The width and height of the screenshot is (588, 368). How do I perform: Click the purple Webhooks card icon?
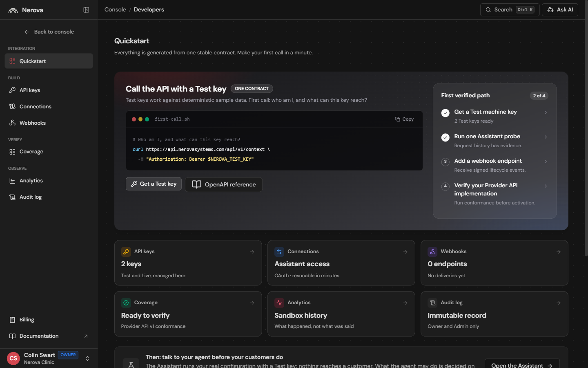click(x=432, y=251)
